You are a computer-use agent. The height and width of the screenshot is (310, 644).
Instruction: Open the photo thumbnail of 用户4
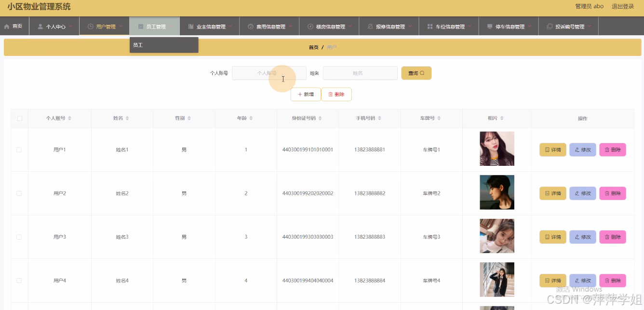coord(497,280)
